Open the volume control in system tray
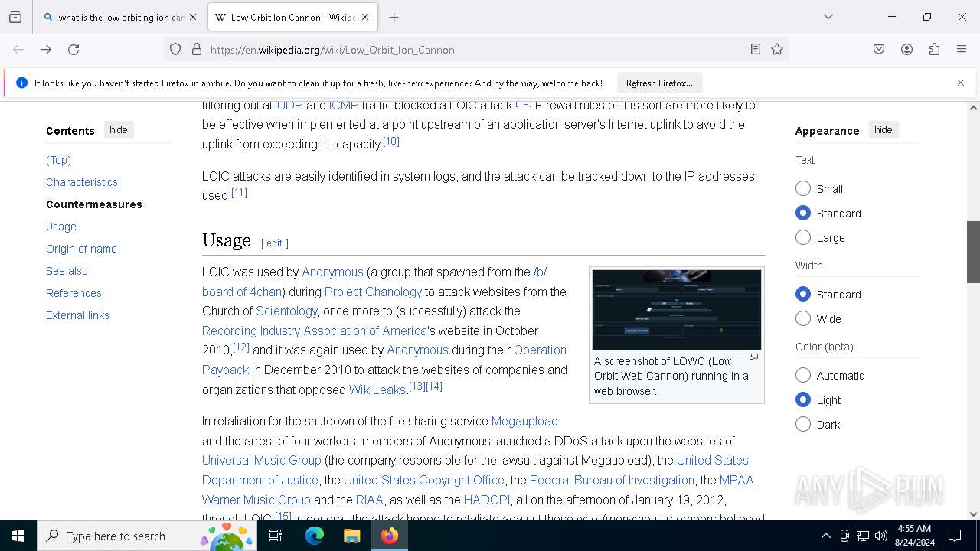The width and height of the screenshot is (980, 551). pos(881,536)
